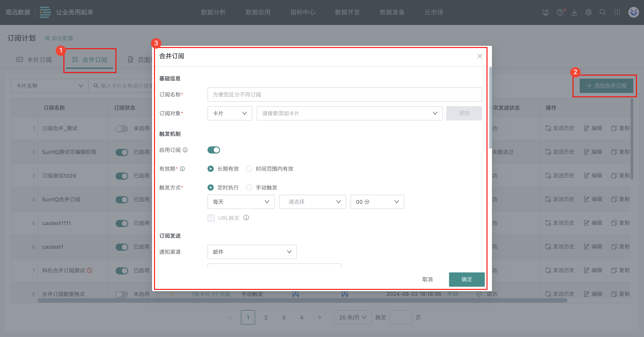Toggle the 启用订阅 switch off
Viewport: 644px width, 337px height.
(214, 150)
